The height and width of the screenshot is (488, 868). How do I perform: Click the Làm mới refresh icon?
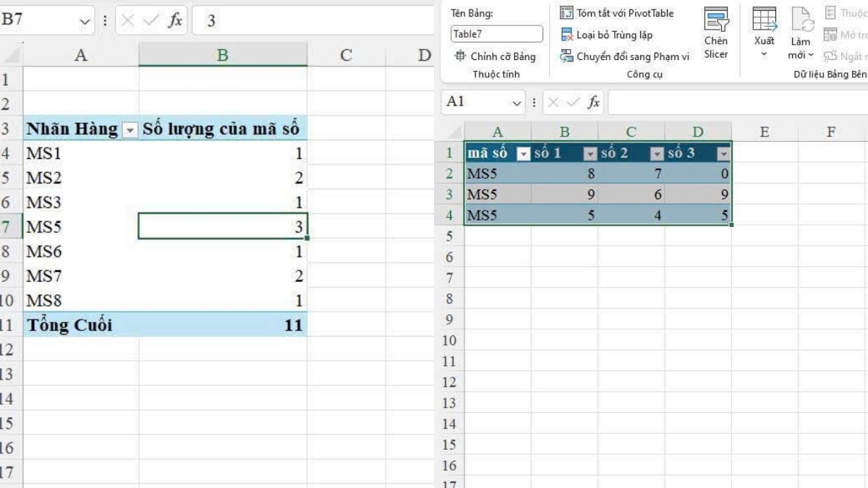[x=801, y=19]
